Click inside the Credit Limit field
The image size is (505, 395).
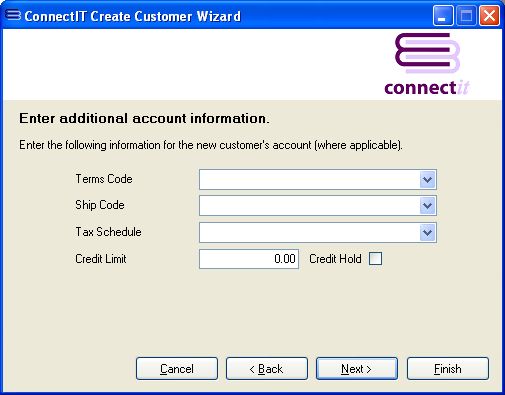coord(249,259)
